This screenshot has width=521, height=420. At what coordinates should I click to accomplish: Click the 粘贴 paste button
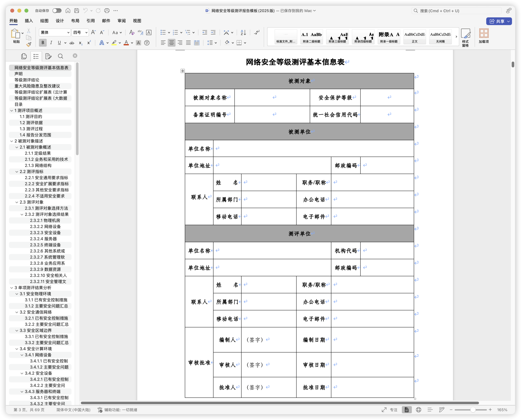(x=16, y=36)
